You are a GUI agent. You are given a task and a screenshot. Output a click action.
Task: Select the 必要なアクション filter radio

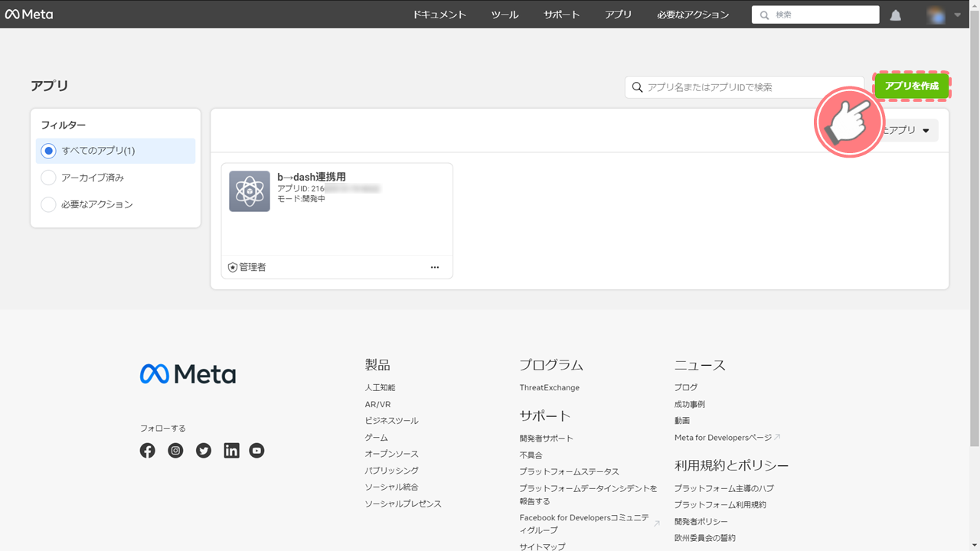coord(48,204)
